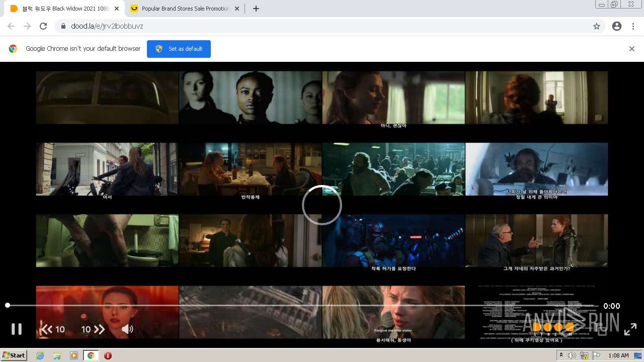Click video time display 0:00

click(612, 306)
